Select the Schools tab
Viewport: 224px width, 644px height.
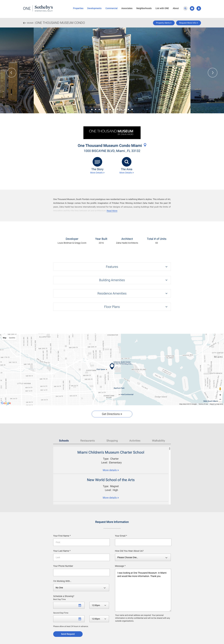(64, 441)
